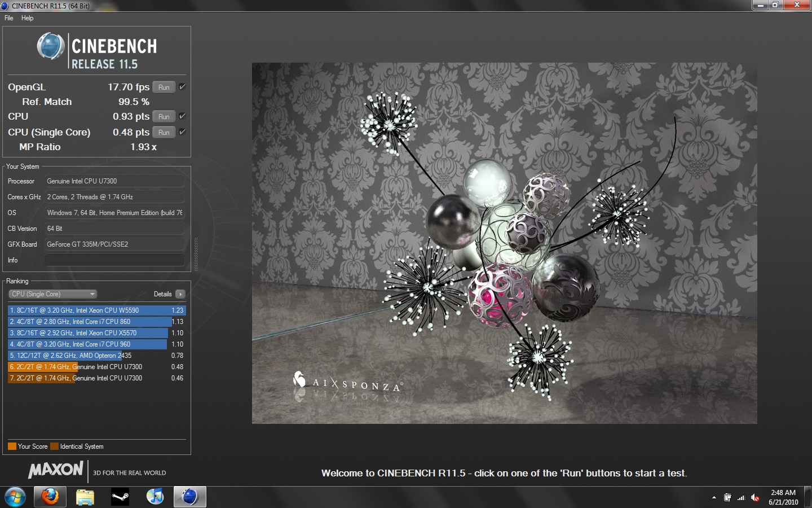
Task: Click the MP Ratio value 1.93 x
Action: point(143,147)
